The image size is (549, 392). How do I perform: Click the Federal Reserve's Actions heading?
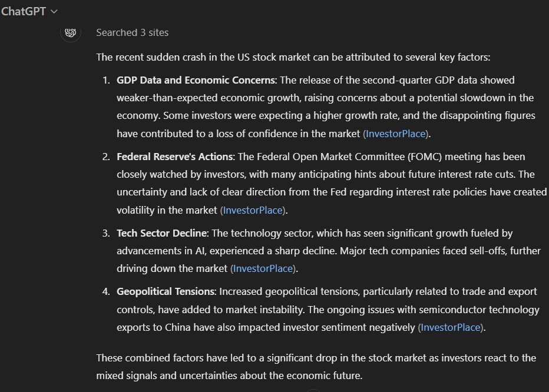(175, 157)
